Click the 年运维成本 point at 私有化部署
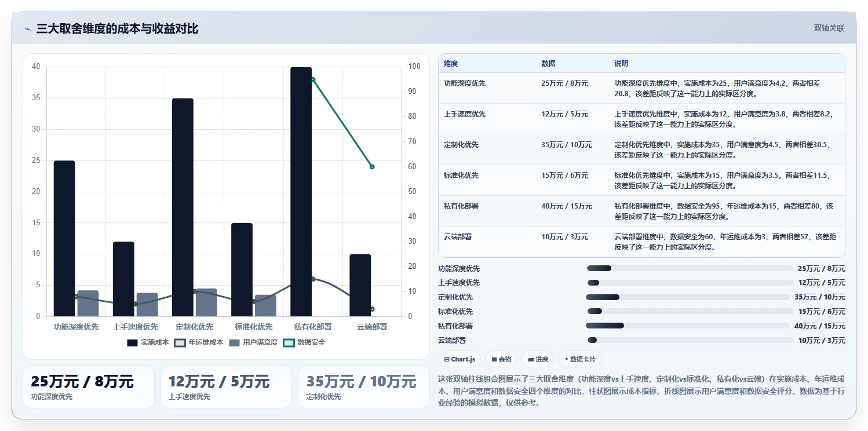 [313, 279]
